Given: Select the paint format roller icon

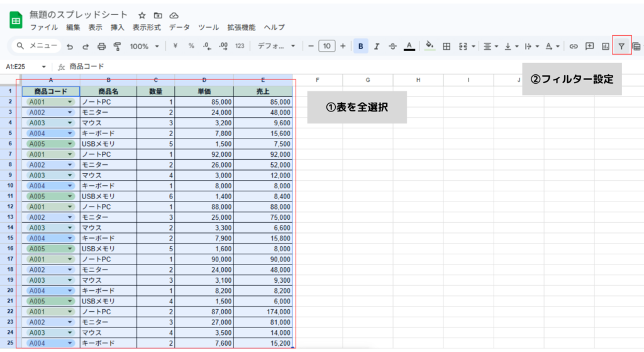Looking at the screenshot, I should (117, 46).
